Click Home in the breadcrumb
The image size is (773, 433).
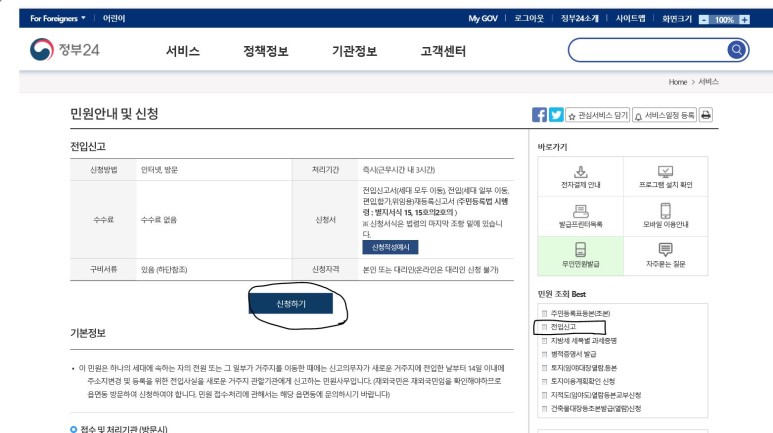click(x=678, y=82)
